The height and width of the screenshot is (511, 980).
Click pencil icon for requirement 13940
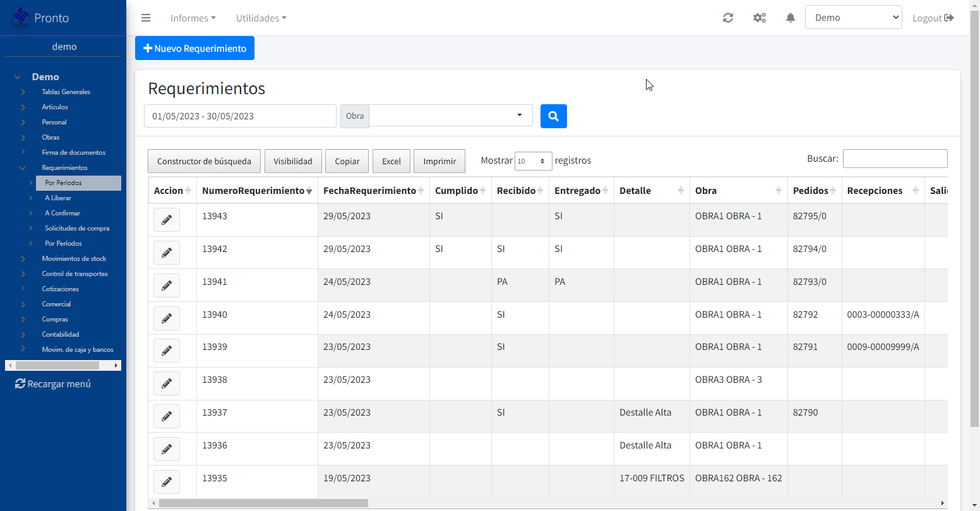pos(167,318)
